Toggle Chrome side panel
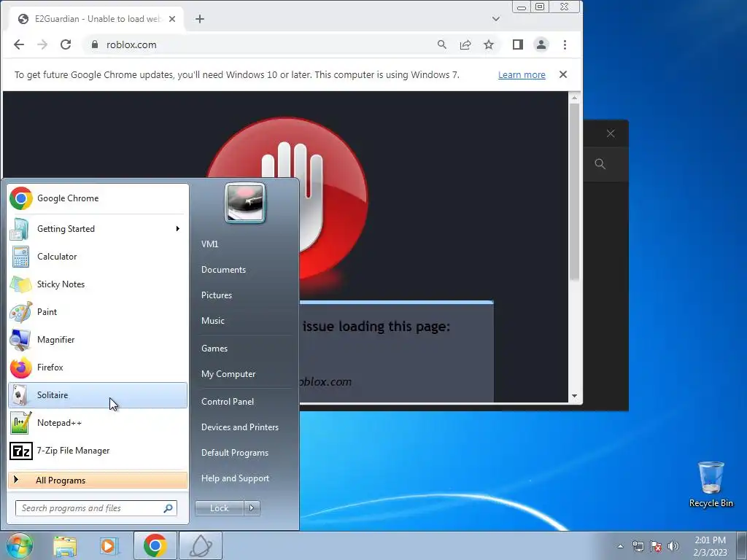The image size is (747, 560). [x=518, y=44]
